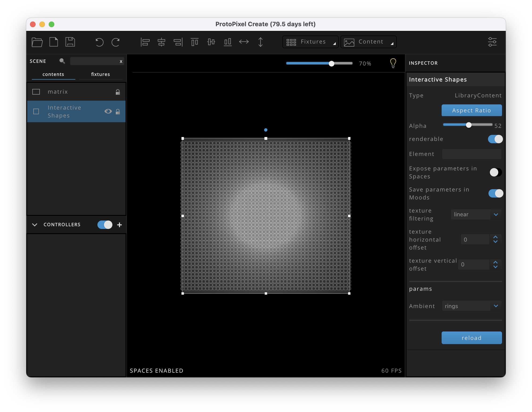The height and width of the screenshot is (412, 532).
Task: Toggle the renderable switch off
Action: point(495,139)
